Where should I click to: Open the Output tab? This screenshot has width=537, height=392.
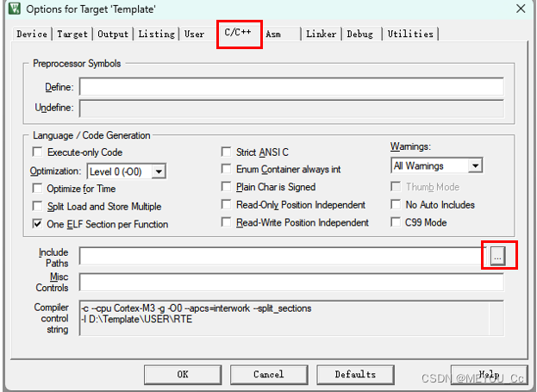point(113,34)
